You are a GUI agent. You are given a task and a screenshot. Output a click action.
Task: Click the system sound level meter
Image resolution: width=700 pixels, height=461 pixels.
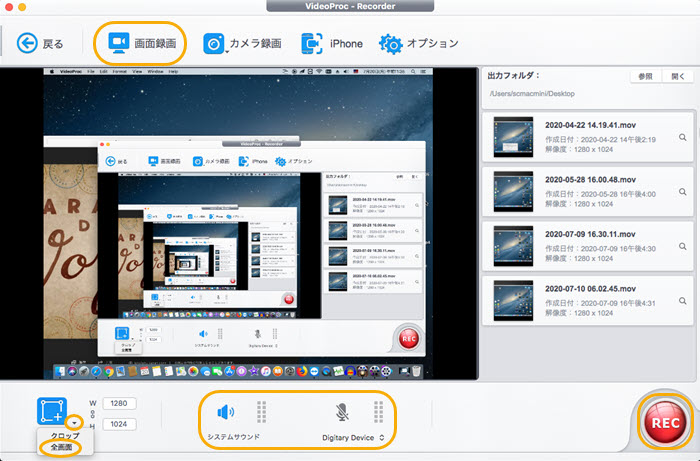coord(262,411)
